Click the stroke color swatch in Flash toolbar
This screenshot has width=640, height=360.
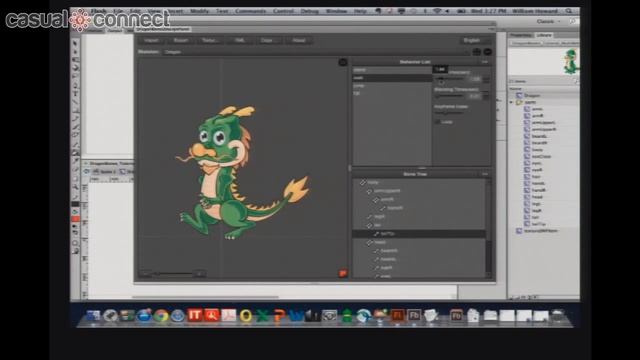tap(76, 204)
